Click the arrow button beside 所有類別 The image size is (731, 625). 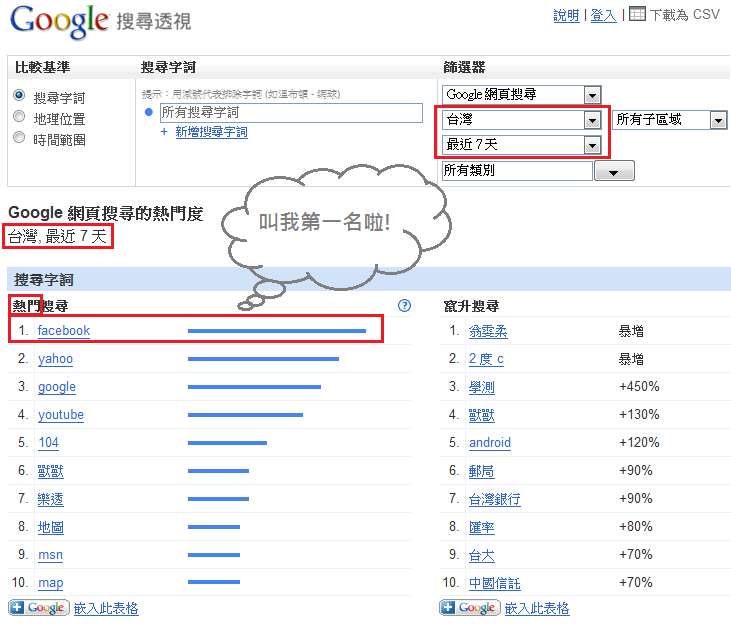614,171
